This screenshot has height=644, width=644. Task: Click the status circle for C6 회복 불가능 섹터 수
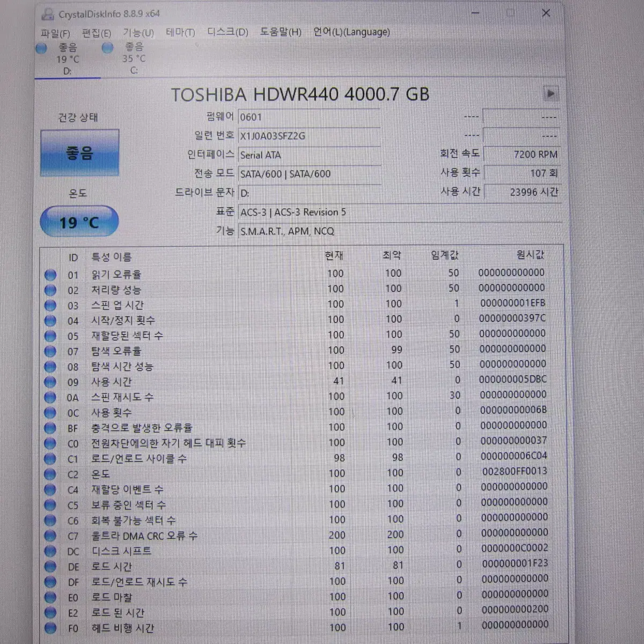[50, 521]
